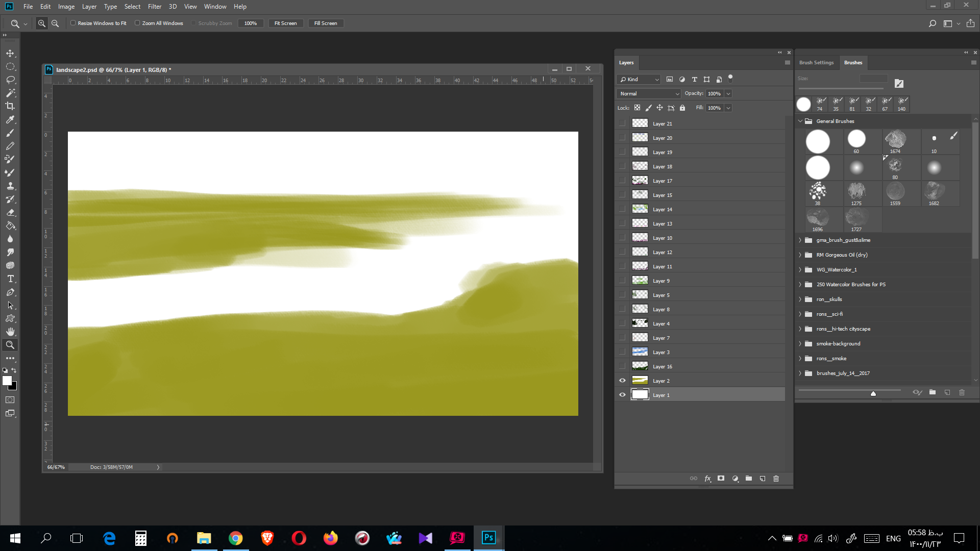
Task: Click the Fill Screen button
Action: point(326,23)
